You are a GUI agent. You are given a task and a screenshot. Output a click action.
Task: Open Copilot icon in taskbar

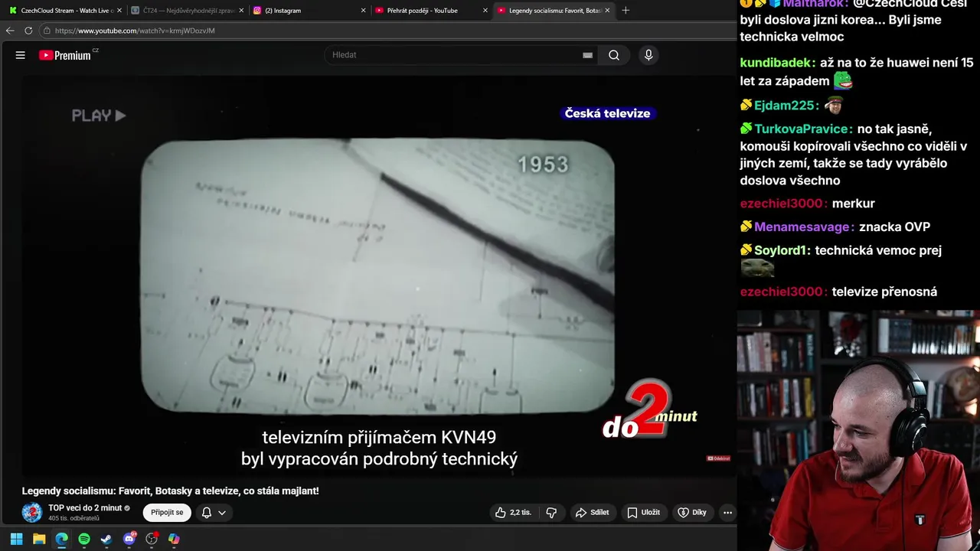click(175, 539)
